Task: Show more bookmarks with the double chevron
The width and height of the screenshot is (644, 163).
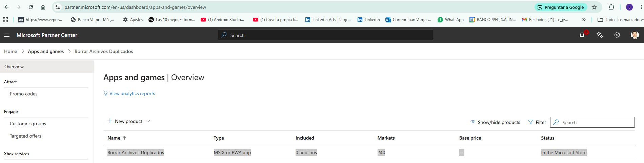Action: coord(584,20)
